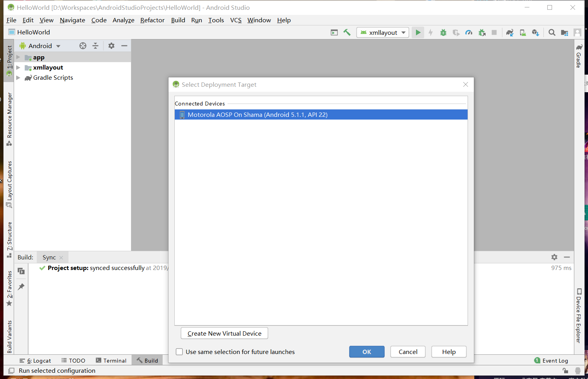
Task: Select Motorola AOSP On Shama device
Action: coord(321,114)
